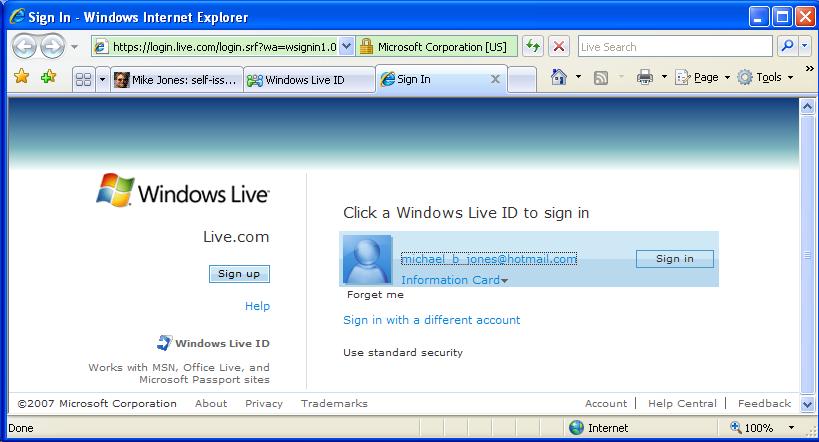
Task: Expand the address bar URL dropdown
Action: [x=347, y=47]
